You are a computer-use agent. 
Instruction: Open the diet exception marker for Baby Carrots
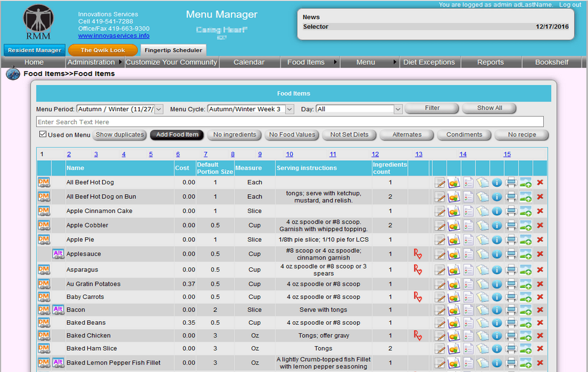417,296
